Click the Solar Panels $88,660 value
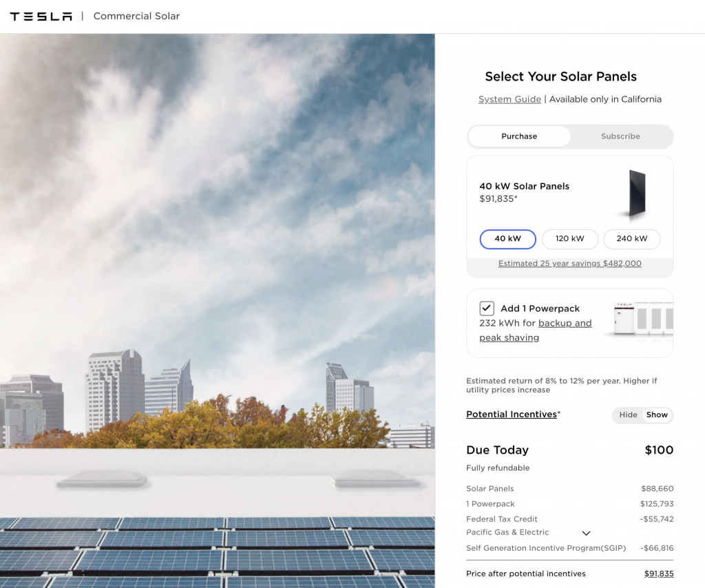Image resolution: width=705 pixels, height=588 pixels. coord(657,489)
